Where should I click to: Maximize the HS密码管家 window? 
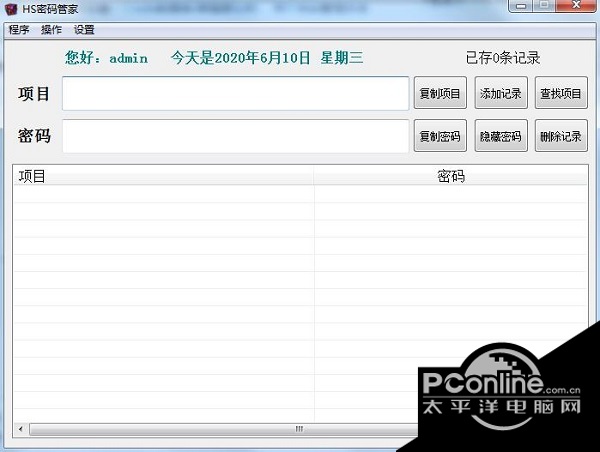pos(545,6)
